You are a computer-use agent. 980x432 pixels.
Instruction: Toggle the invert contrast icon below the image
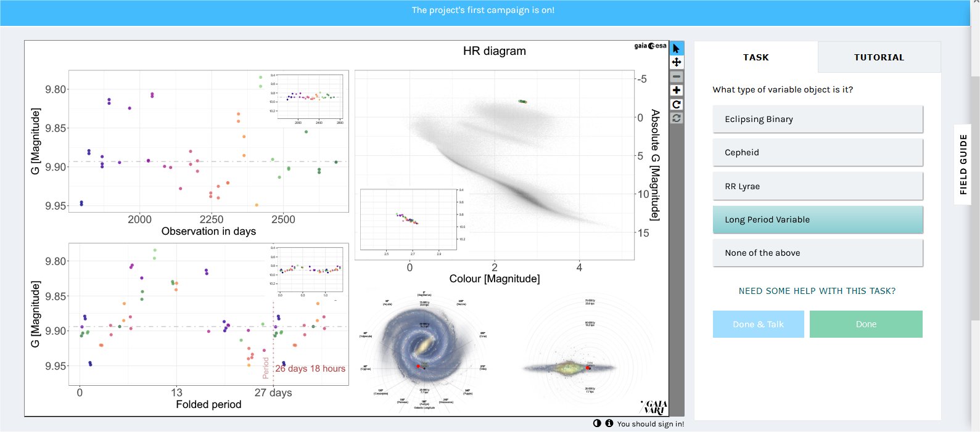[x=597, y=423]
